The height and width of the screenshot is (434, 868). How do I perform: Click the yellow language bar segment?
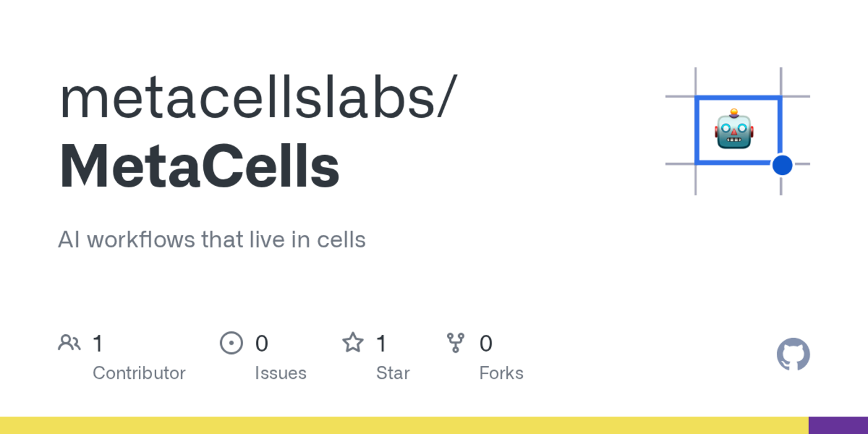[403, 425]
